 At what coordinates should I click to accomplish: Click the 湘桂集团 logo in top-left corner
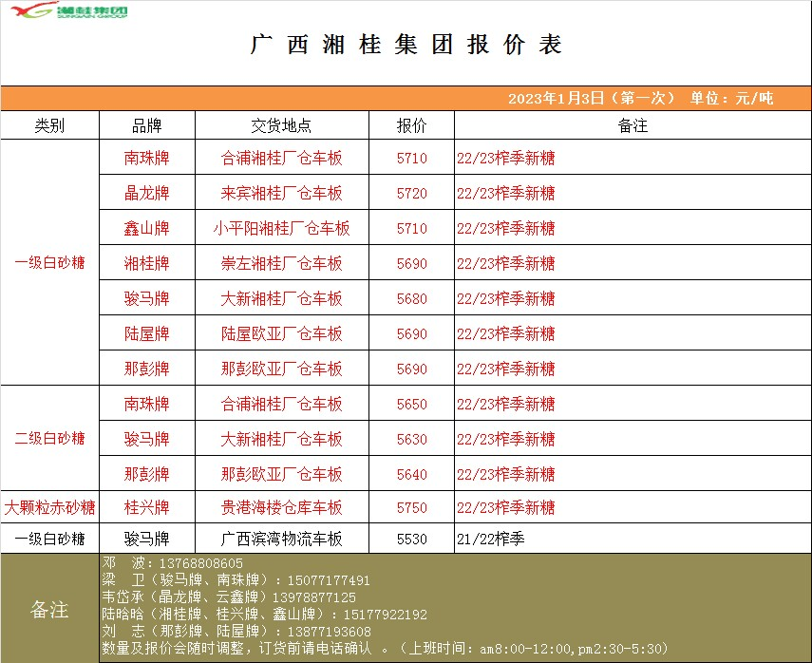pyautogui.click(x=66, y=12)
